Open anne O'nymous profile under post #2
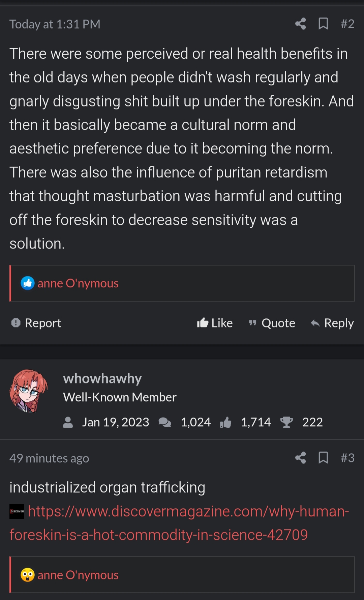This screenshot has width=364, height=600. pos(78,283)
